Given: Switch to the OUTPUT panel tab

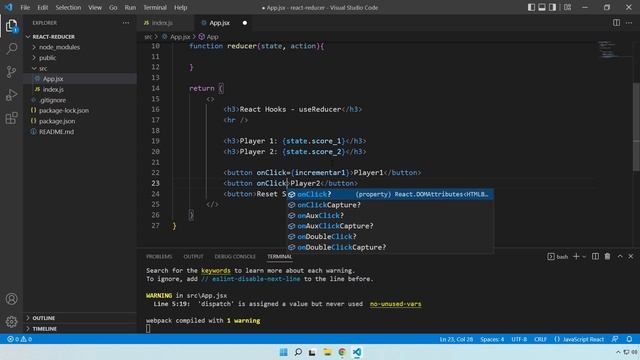Looking at the screenshot, I should point(193,256).
